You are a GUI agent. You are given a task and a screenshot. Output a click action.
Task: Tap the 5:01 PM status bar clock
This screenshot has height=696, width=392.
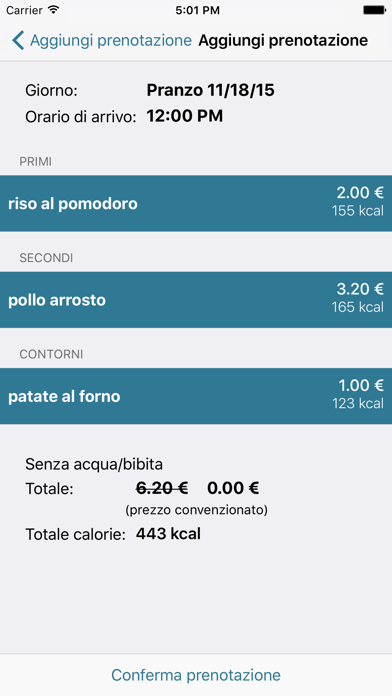(198, 10)
